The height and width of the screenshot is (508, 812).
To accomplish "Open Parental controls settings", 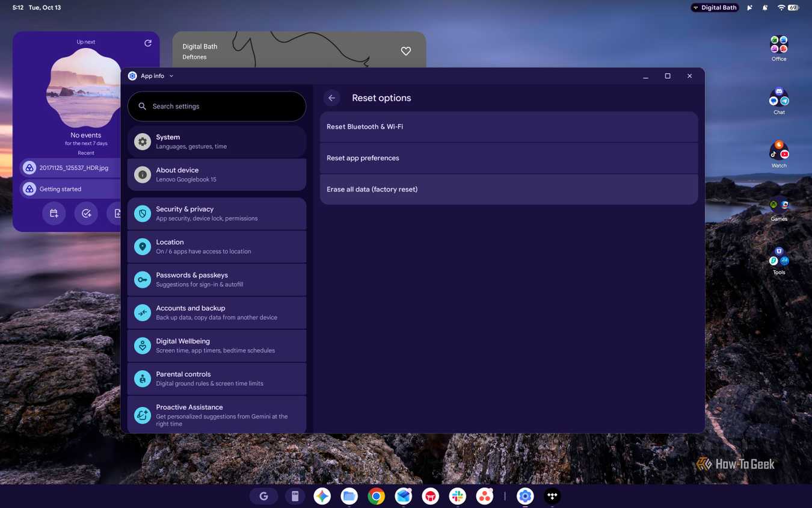I will pyautogui.click(x=217, y=379).
